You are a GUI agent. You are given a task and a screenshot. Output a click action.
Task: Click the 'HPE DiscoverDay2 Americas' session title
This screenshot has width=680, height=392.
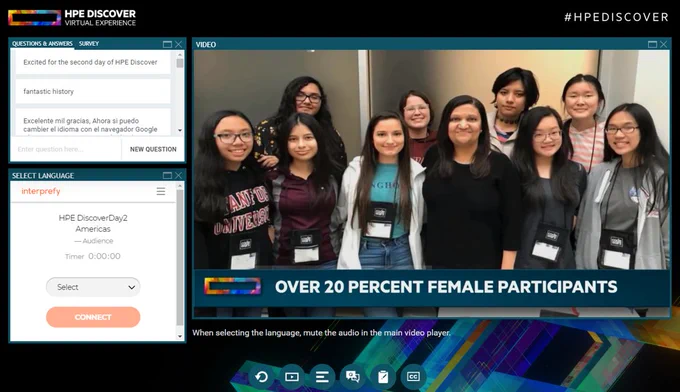tap(93, 223)
